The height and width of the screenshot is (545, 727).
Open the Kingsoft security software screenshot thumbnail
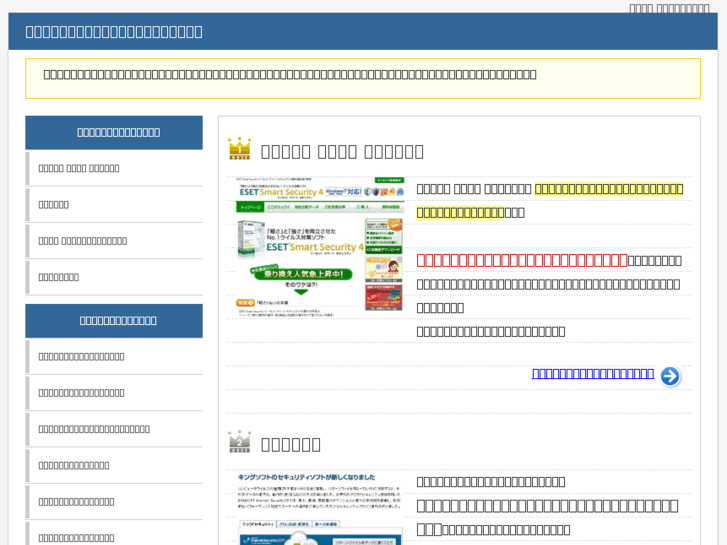[319, 508]
